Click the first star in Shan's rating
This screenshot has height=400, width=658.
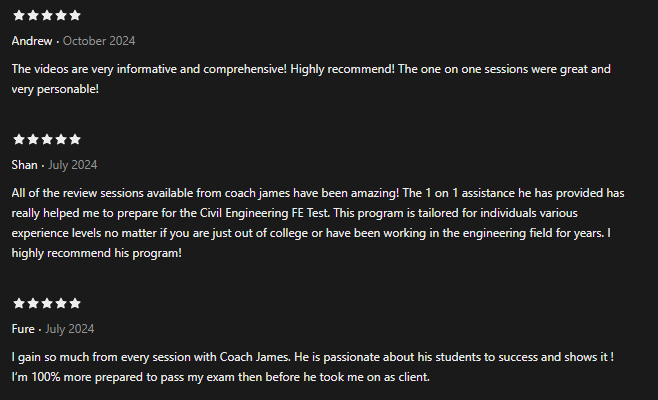(x=19, y=139)
